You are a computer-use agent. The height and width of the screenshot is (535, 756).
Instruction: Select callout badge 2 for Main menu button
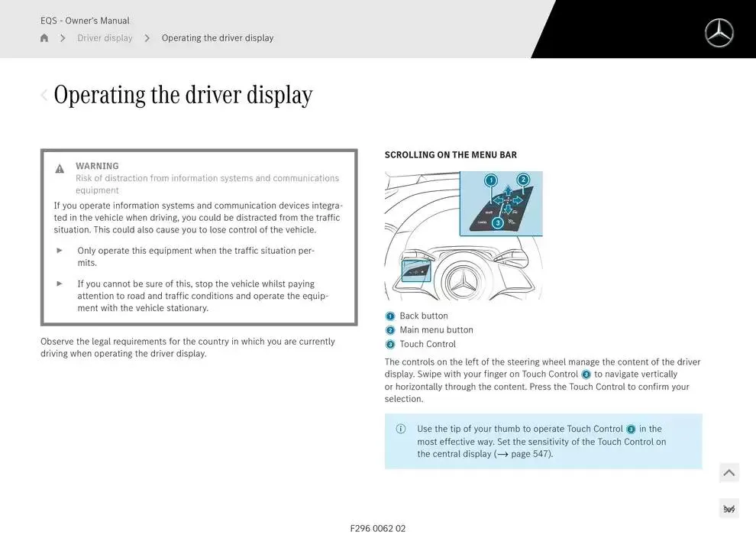[x=390, y=330]
